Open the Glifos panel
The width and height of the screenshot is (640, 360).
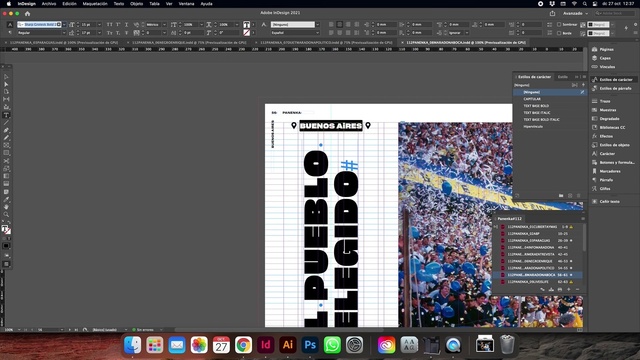pos(601,189)
